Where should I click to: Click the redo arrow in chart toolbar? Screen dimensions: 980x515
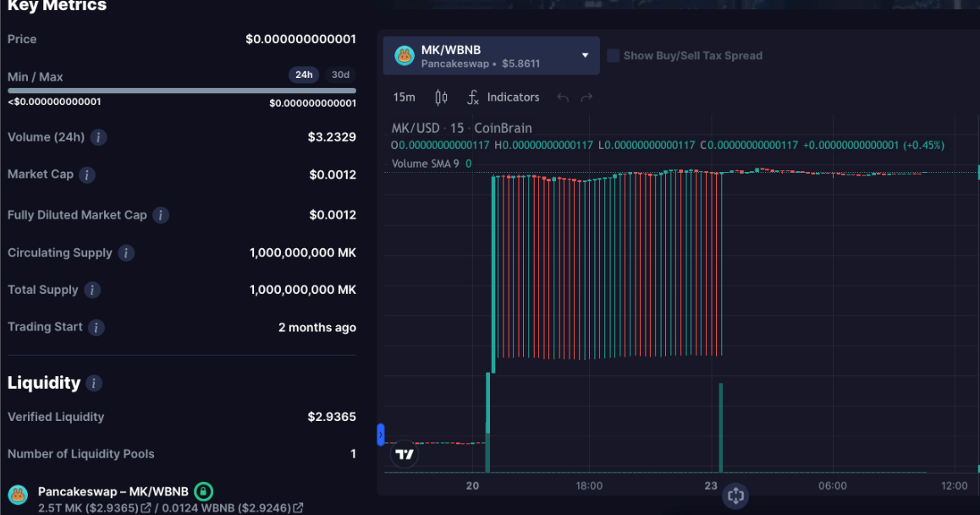pos(586,97)
